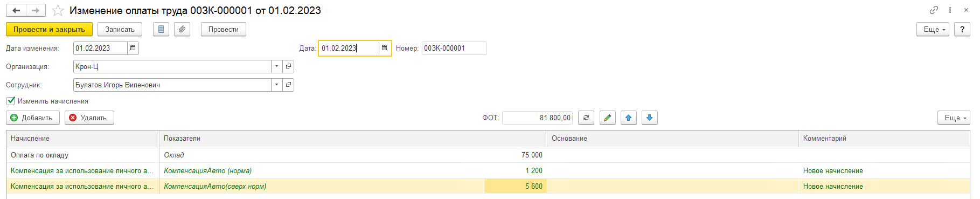Click the 75 000 salary value
Viewport: 980px width, 199px height.
click(x=532, y=155)
